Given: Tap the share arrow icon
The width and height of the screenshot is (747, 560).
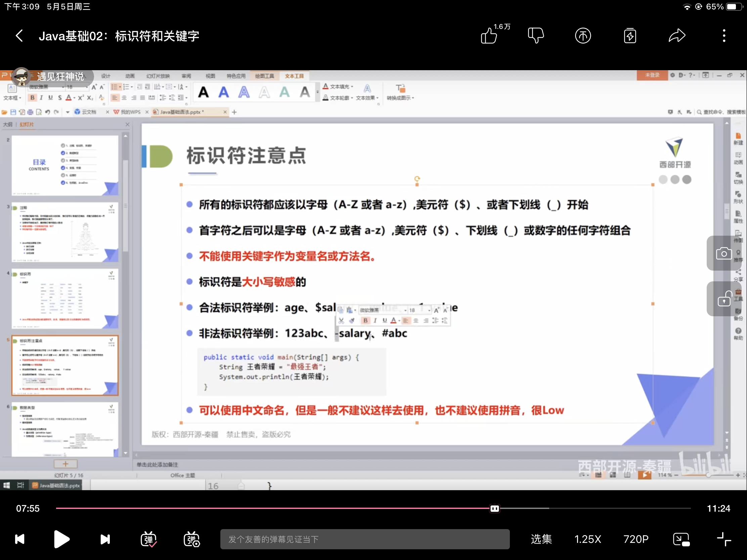Looking at the screenshot, I should [677, 36].
